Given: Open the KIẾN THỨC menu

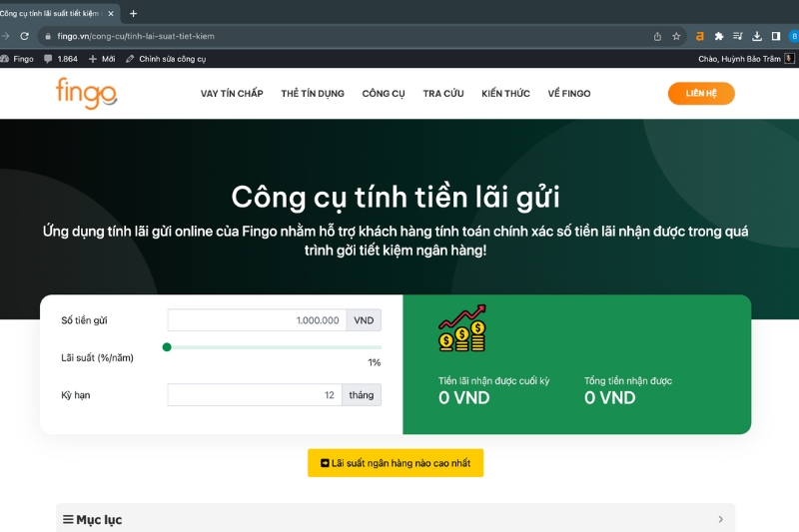Looking at the screenshot, I should point(505,94).
